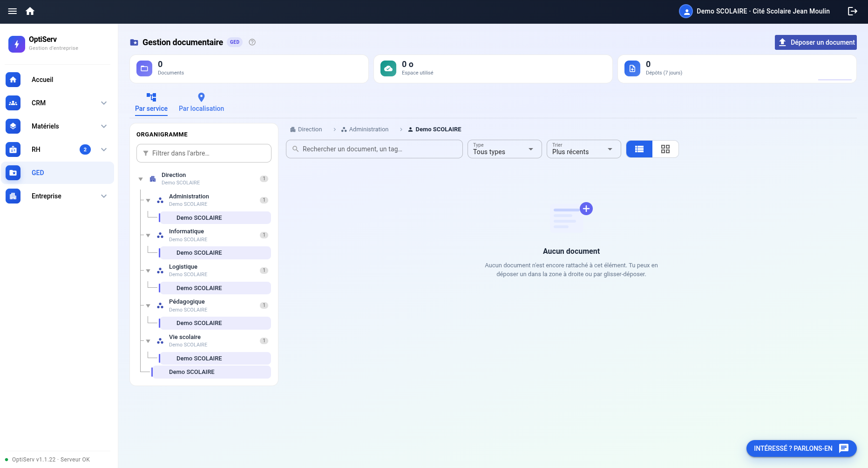Click Intéressé ? Parlons-en chat button

tap(801, 448)
